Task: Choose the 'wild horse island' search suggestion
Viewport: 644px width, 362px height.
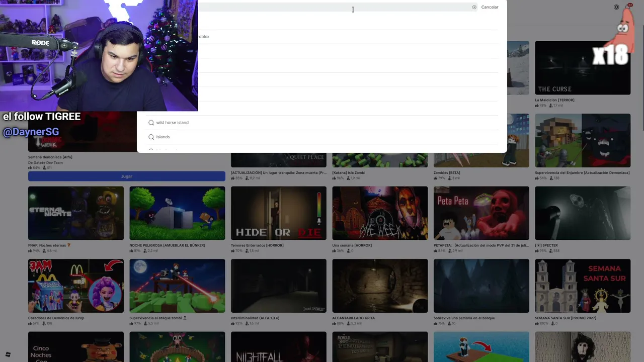Action: pos(322,123)
